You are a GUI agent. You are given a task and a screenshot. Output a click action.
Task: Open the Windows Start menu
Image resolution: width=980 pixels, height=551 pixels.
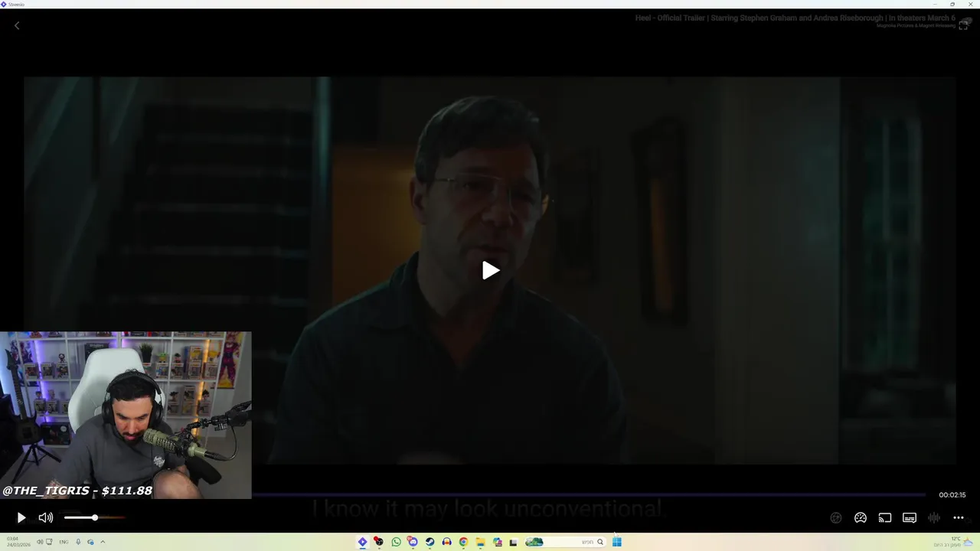(x=616, y=542)
